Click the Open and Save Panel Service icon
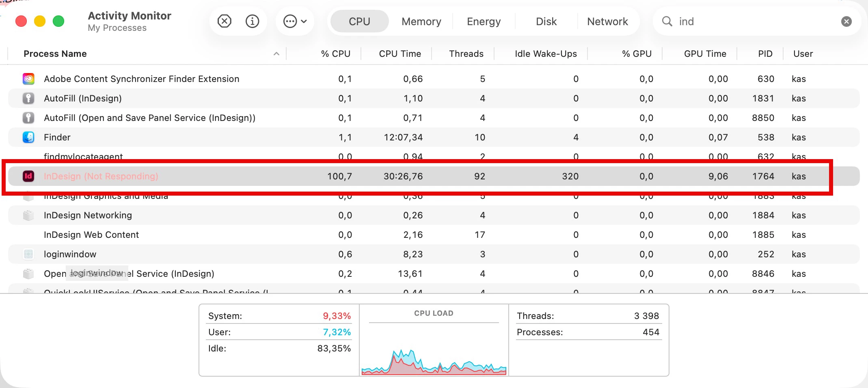Screen dimensions: 868x388 coord(28,274)
